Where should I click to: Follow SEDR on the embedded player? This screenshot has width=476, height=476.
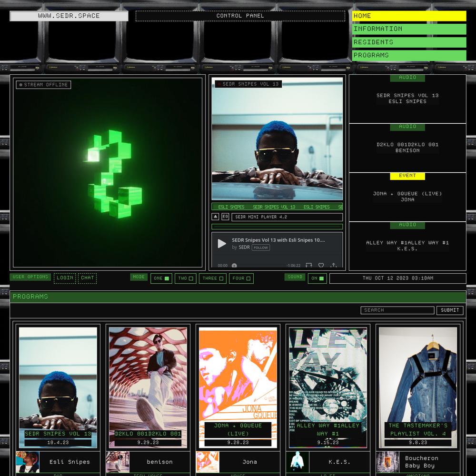click(261, 248)
